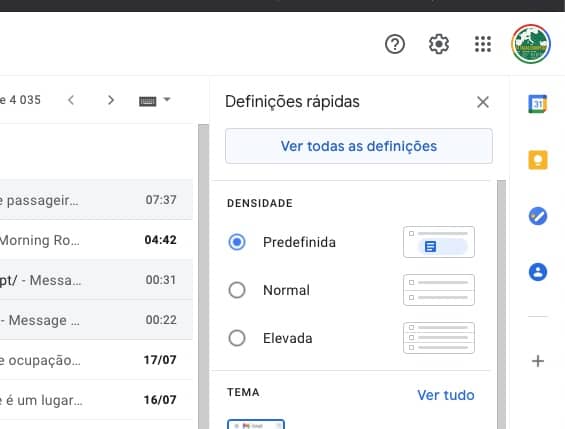Open Contacts in side panel
Screen dimensions: 565x429
coord(538,272)
